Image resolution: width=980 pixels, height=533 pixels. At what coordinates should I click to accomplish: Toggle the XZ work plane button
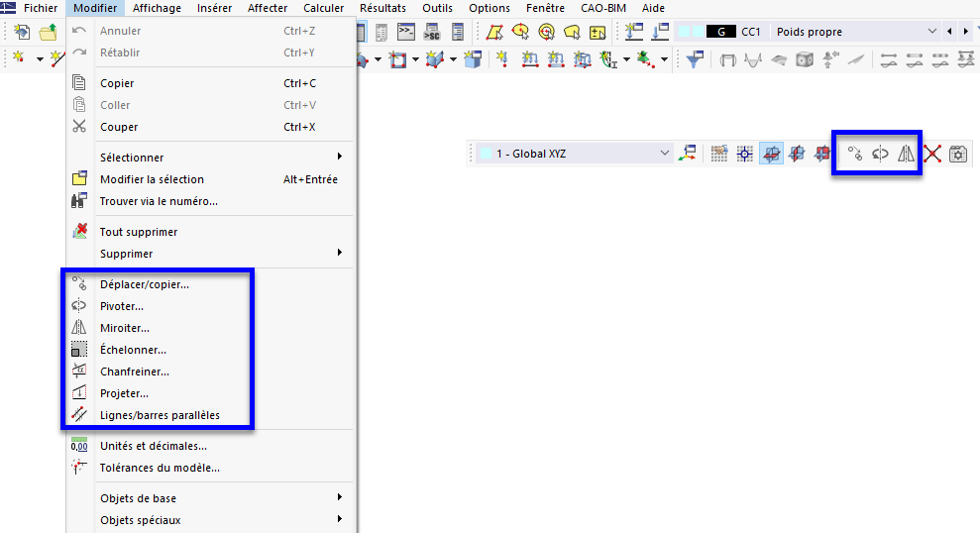coord(822,154)
